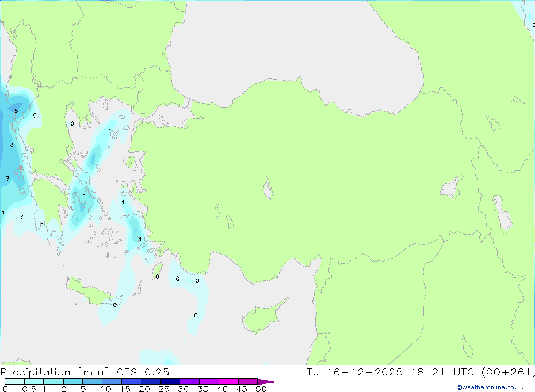The image size is (535, 392).
Task: Open the weatheronline.co.uk copyright link
Action: (x=490, y=387)
